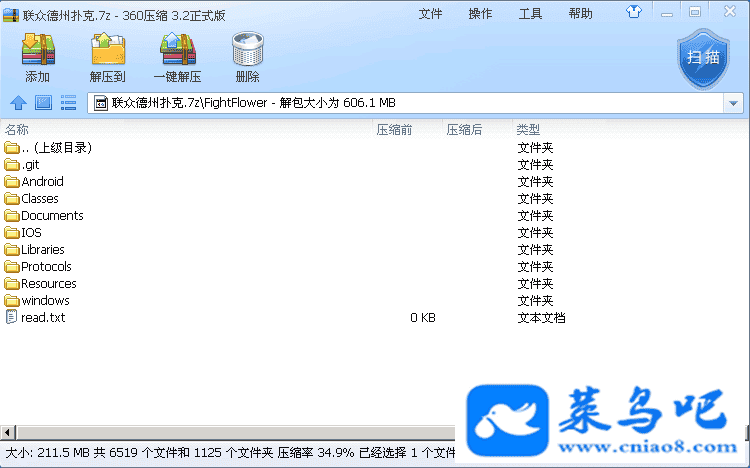Click the read.txt document icon

tap(11, 317)
